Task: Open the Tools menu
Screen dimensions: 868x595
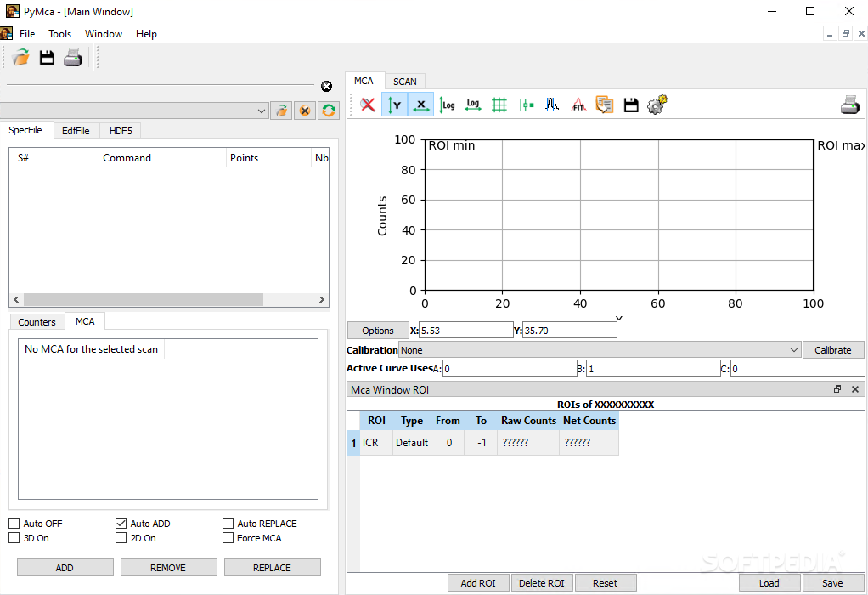Action: [x=59, y=34]
